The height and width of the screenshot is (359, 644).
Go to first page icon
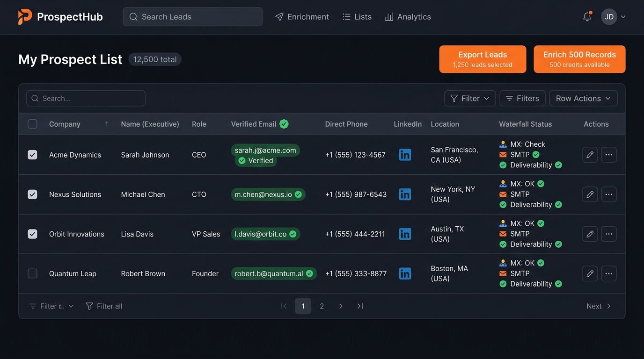[x=284, y=306]
